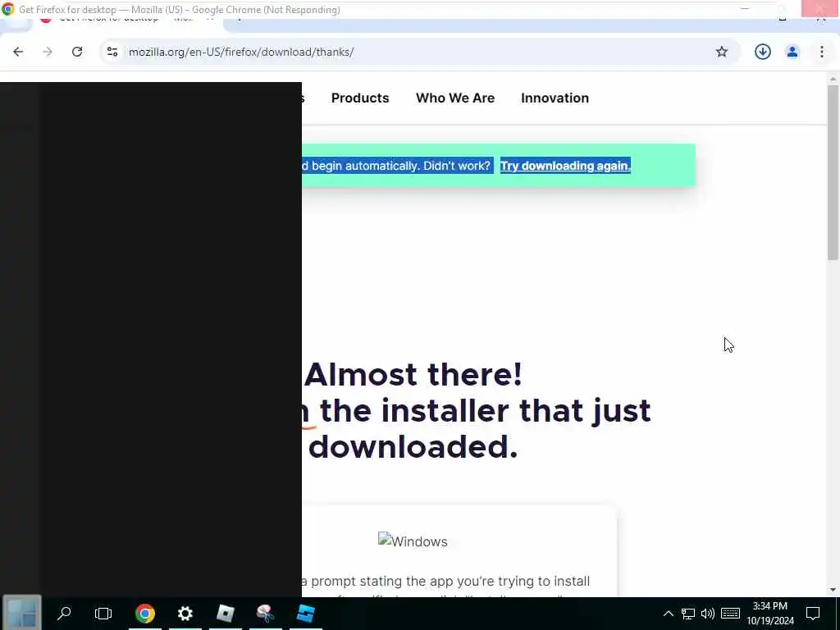Show hidden system tray icons

668,614
